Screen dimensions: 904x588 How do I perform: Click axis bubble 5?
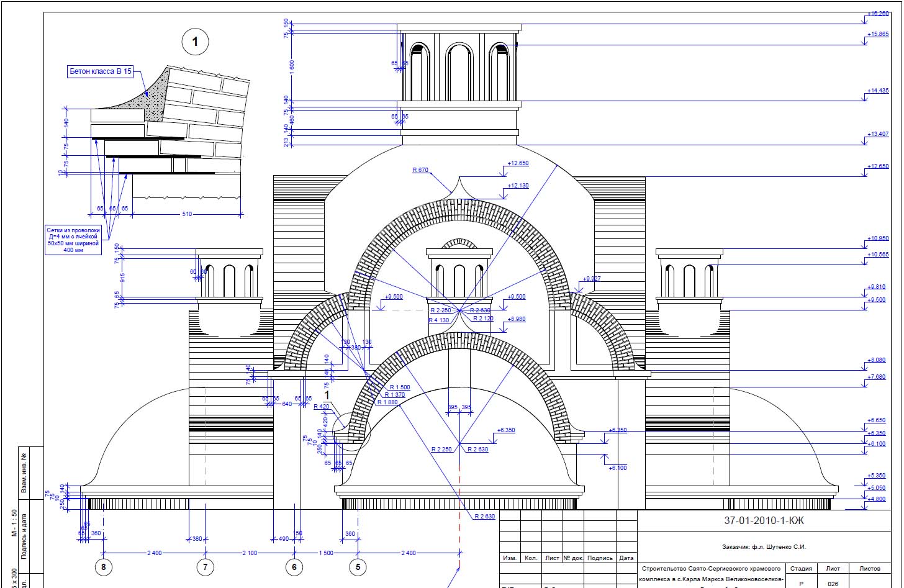(358, 567)
